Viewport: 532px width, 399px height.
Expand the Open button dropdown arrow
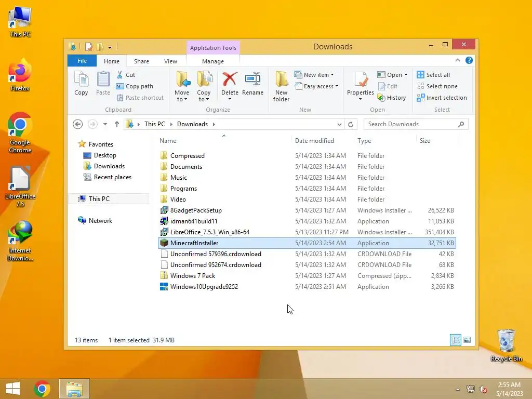(406, 75)
